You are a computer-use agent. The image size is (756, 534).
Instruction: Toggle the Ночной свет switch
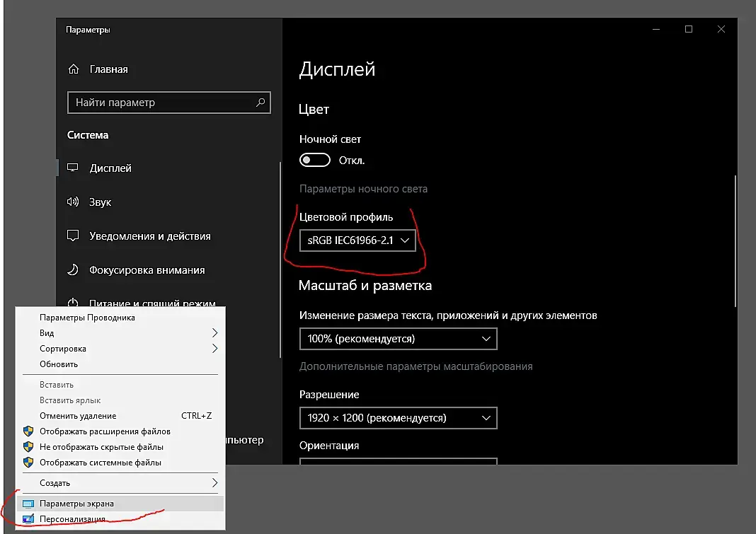tap(315, 160)
